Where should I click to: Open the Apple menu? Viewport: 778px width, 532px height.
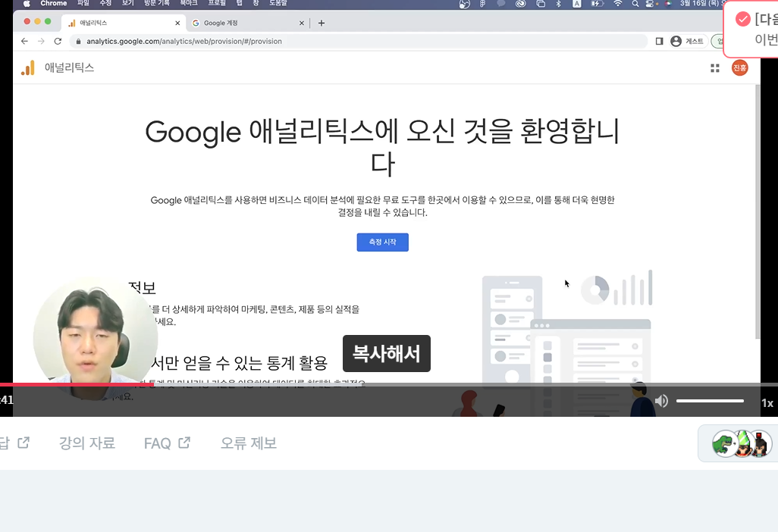[27, 4]
